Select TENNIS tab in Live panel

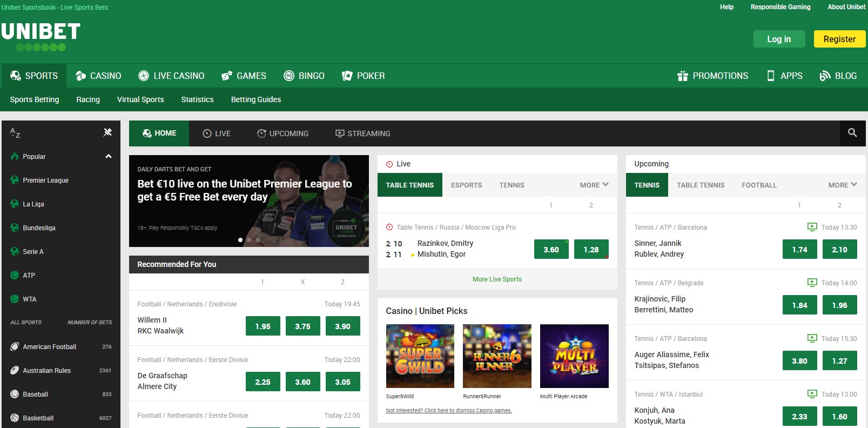tap(512, 185)
